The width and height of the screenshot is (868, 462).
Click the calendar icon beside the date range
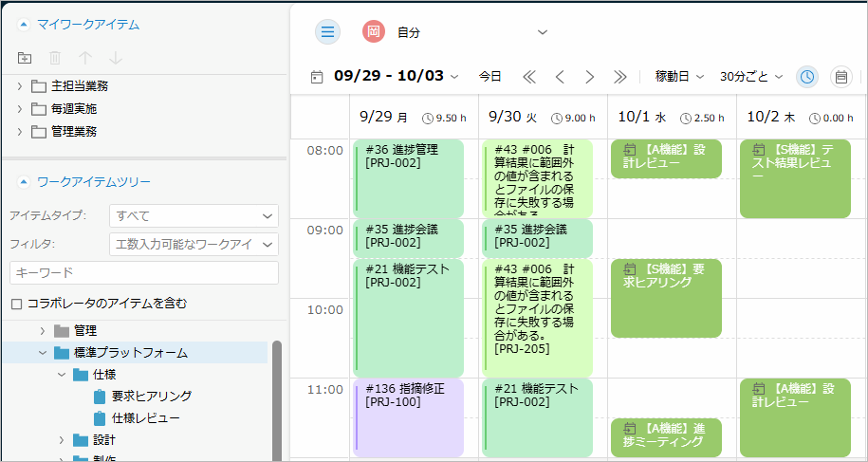(x=317, y=77)
